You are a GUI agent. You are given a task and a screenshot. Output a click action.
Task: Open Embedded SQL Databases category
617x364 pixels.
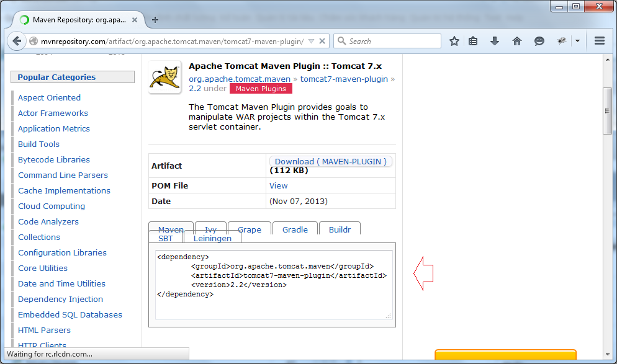coord(70,315)
